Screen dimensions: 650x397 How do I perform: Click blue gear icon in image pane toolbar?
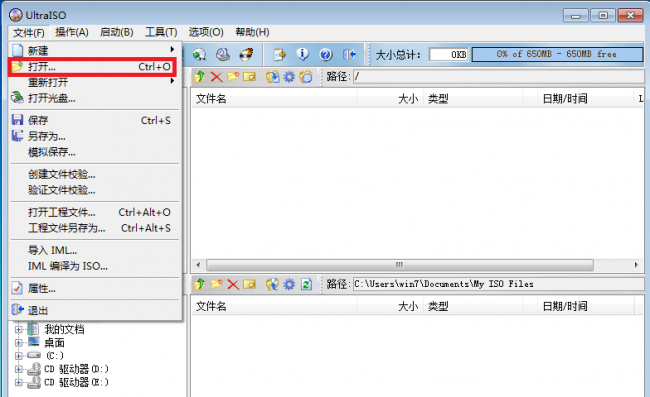coord(289,77)
